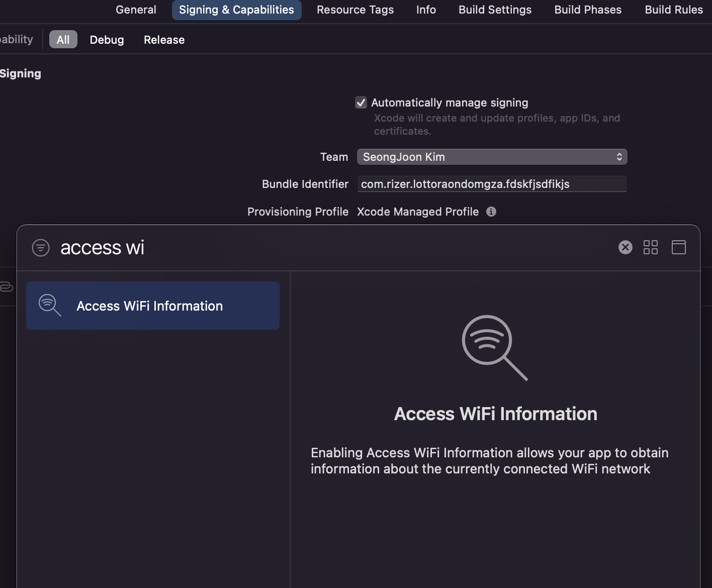Switch capability library to grid view
The image size is (712, 588).
tap(651, 247)
